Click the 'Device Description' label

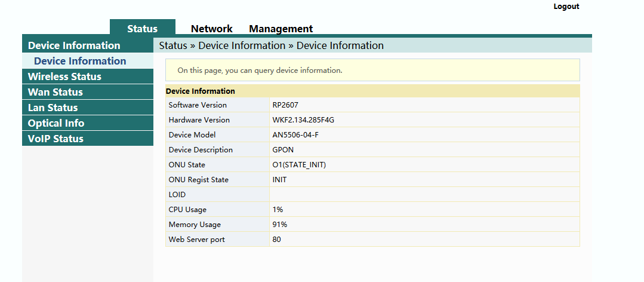[201, 149]
